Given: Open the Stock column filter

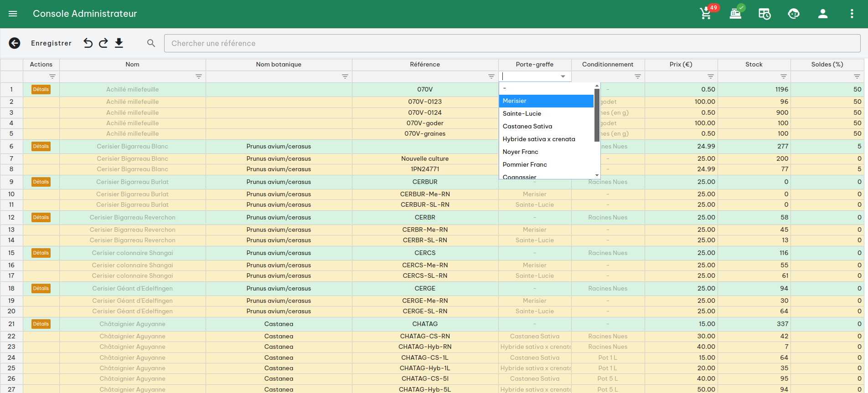Looking at the screenshot, I should pos(783,77).
